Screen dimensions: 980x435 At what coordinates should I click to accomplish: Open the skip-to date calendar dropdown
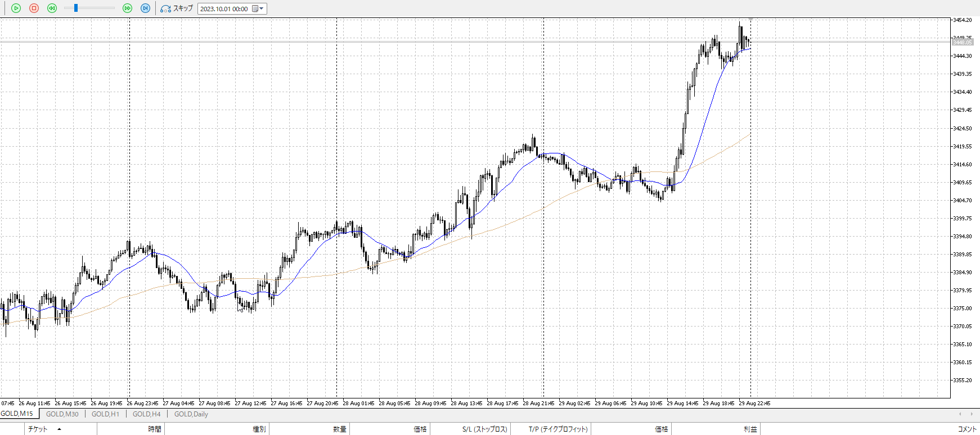tap(258, 8)
